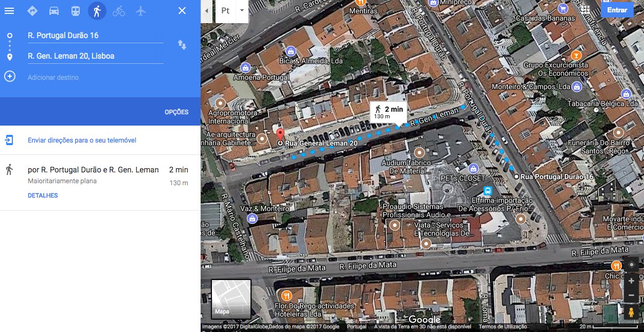Select the cycling travel mode
Image resolution: width=644 pixels, height=332 pixels.
(x=119, y=10)
